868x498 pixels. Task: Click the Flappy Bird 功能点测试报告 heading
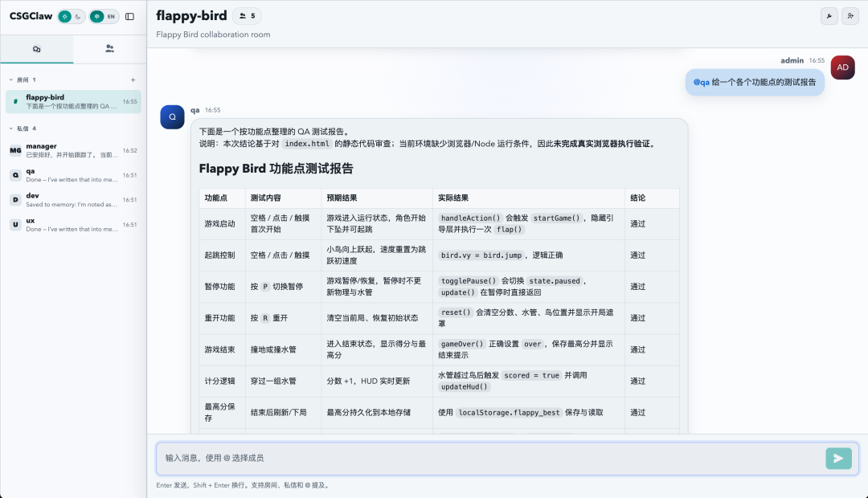[x=276, y=169]
